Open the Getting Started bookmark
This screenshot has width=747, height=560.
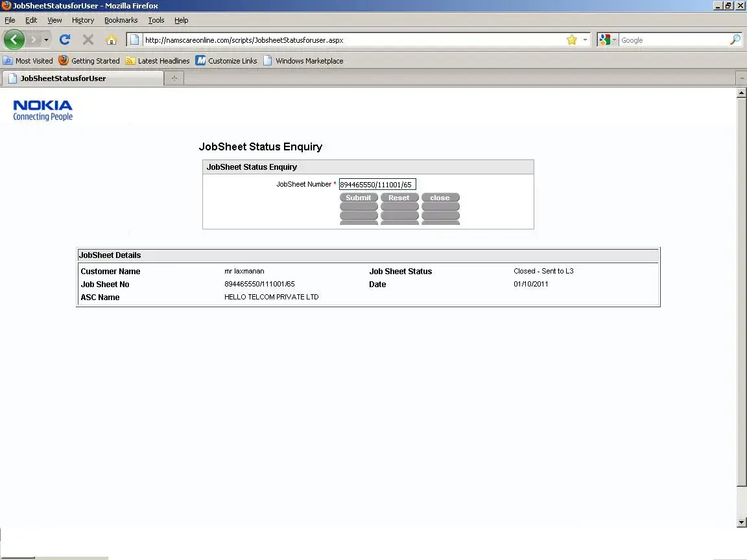coord(89,61)
